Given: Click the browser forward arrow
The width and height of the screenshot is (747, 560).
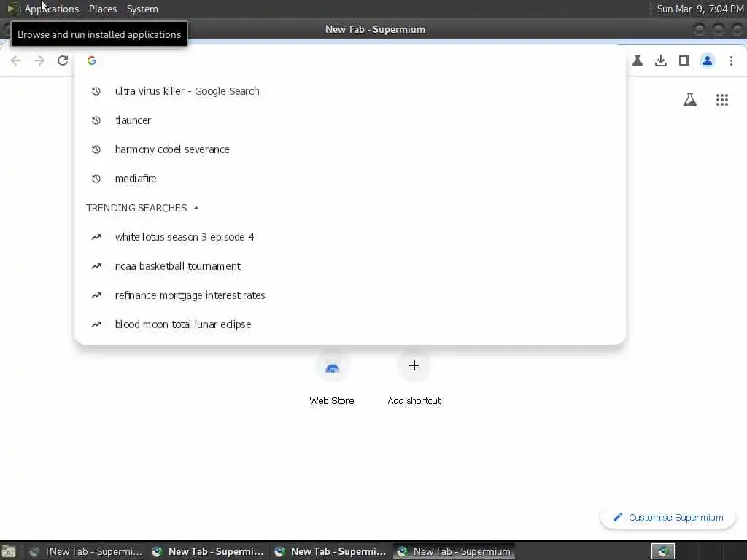Looking at the screenshot, I should coord(39,61).
